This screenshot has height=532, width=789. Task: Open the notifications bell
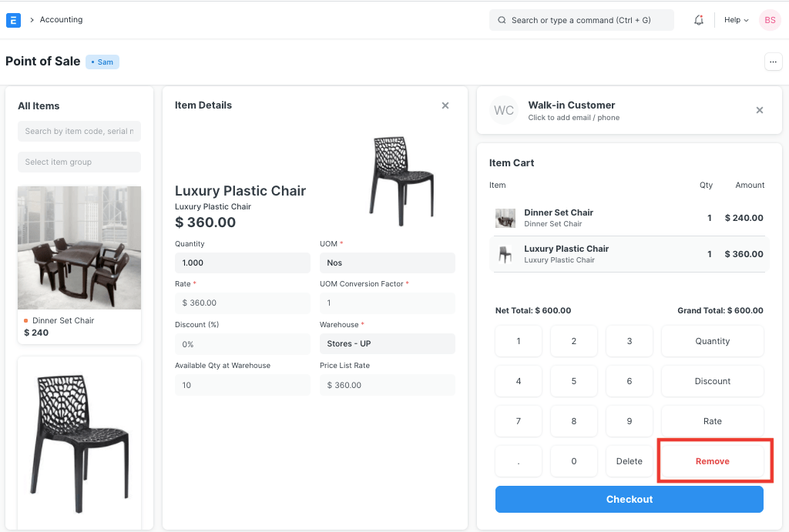click(x=699, y=19)
